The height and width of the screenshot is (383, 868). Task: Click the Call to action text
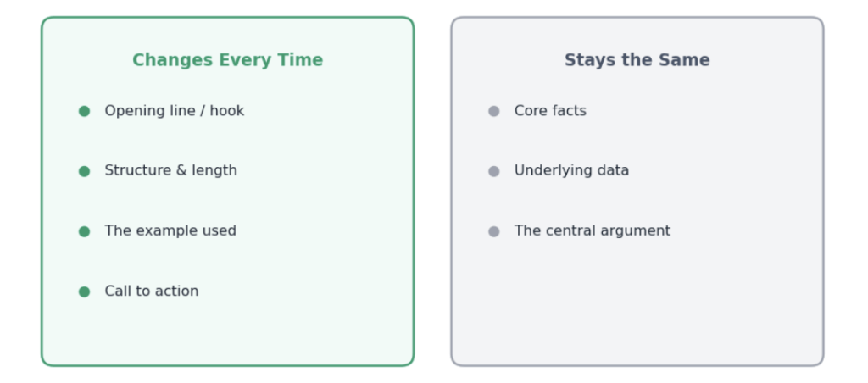[x=152, y=291]
